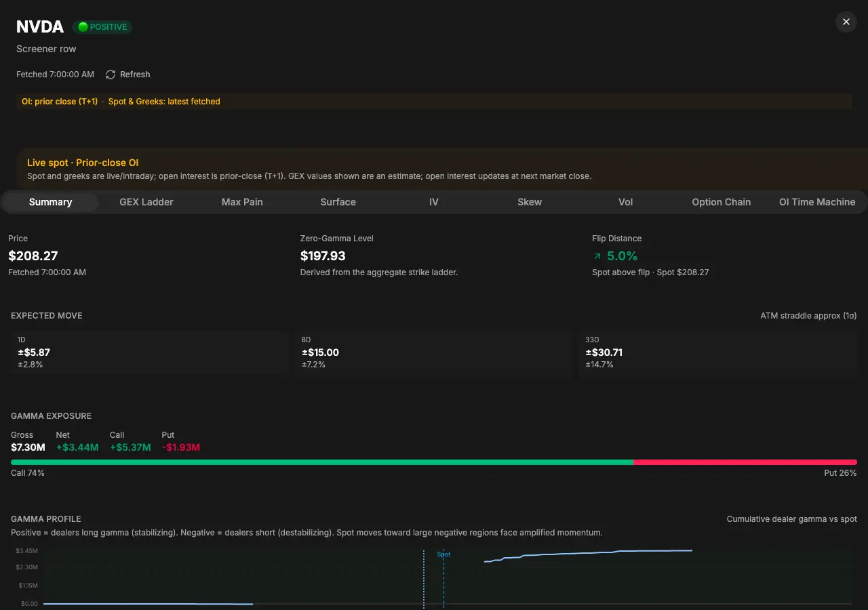Open the Skew tab
Image resolution: width=868 pixels, height=610 pixels.
click(530, 202)
